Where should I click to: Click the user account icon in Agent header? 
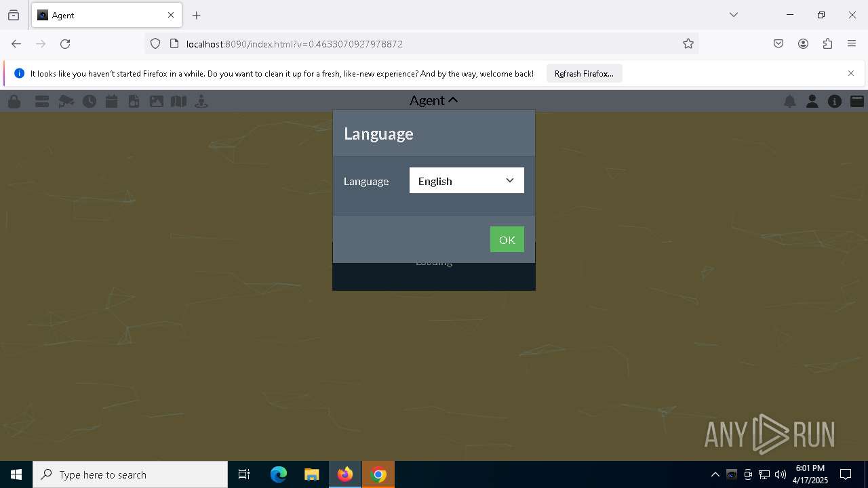[812, 101]
